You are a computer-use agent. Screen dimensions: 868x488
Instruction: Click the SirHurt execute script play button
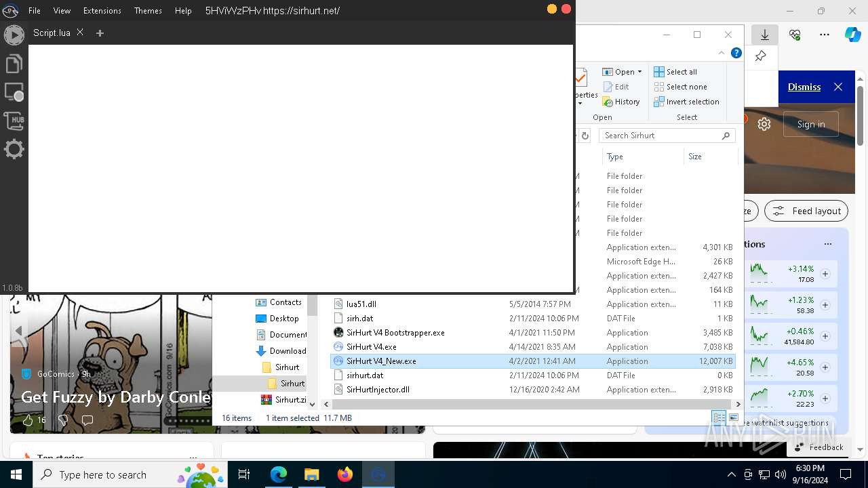(14, 35)
